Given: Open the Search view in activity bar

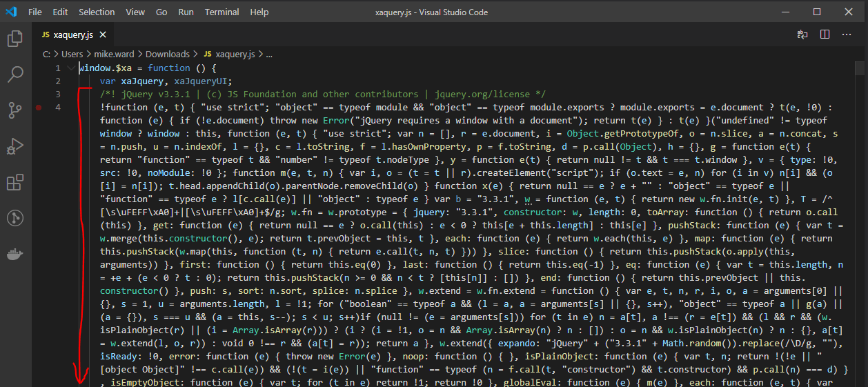Looking at the screenshot, I should (15, 74).
